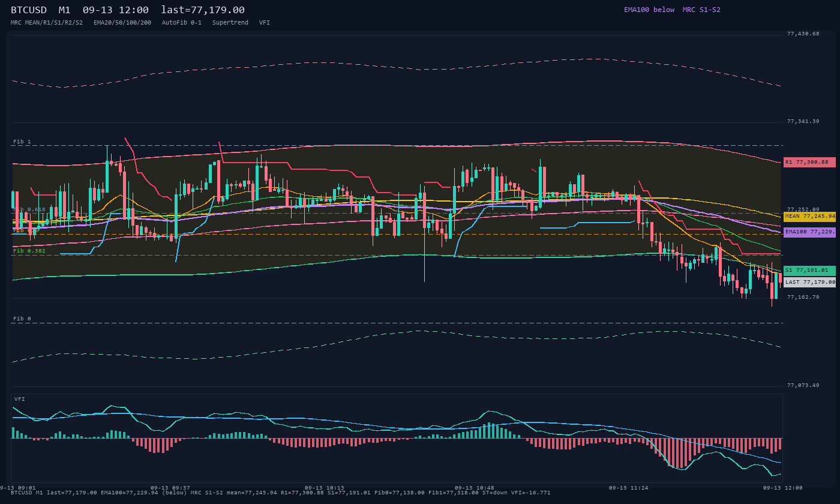Click the 09-13 09:37 time axis label
This screenshot has width=840, height=504.
click(170, 488)
